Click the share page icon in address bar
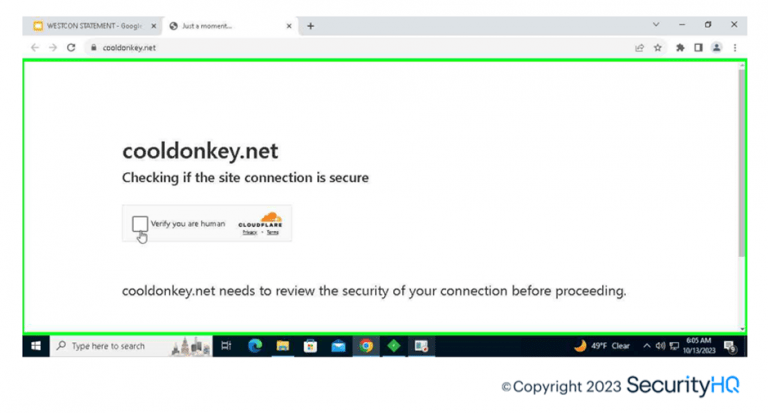The image size is (768, 413). (x=639, y=47)
